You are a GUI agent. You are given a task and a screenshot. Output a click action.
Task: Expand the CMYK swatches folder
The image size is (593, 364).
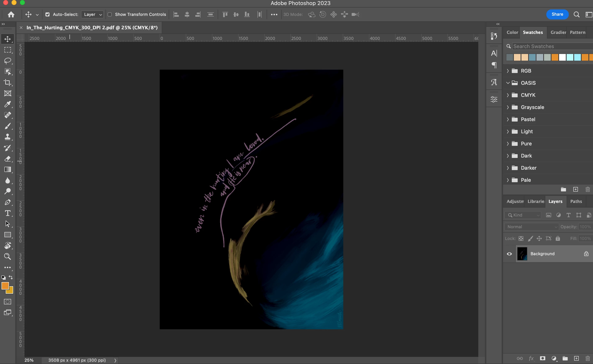508,95
